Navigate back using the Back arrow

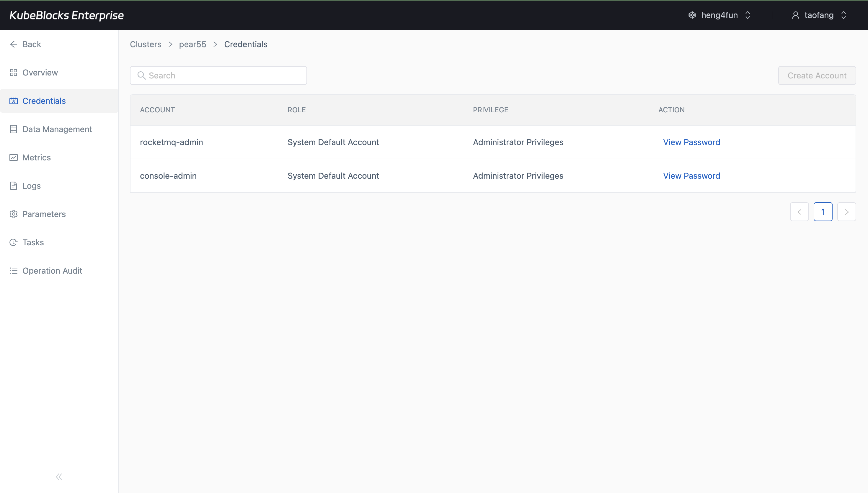(x=25, y=44)
